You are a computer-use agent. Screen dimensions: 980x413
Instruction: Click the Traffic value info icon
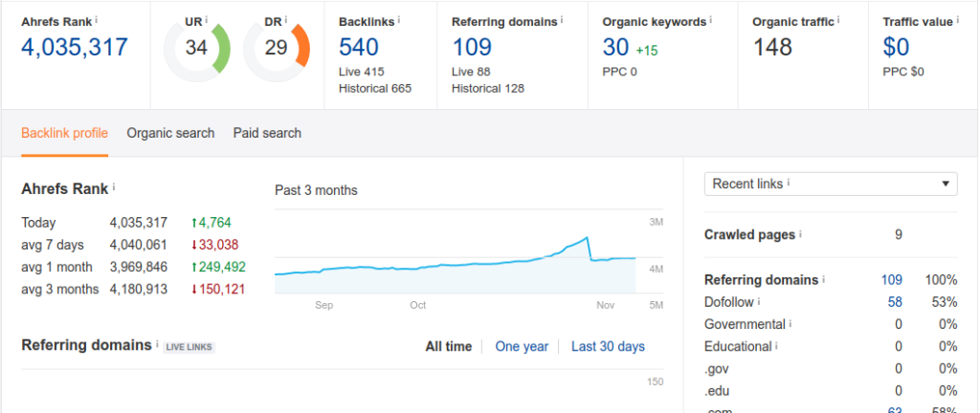point(958,20)
